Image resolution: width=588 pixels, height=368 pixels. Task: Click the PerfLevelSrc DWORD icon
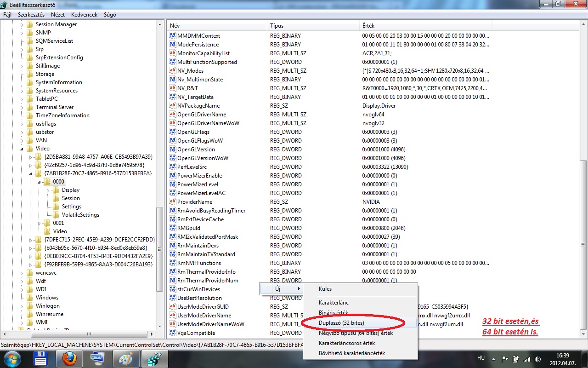point(173,167)
